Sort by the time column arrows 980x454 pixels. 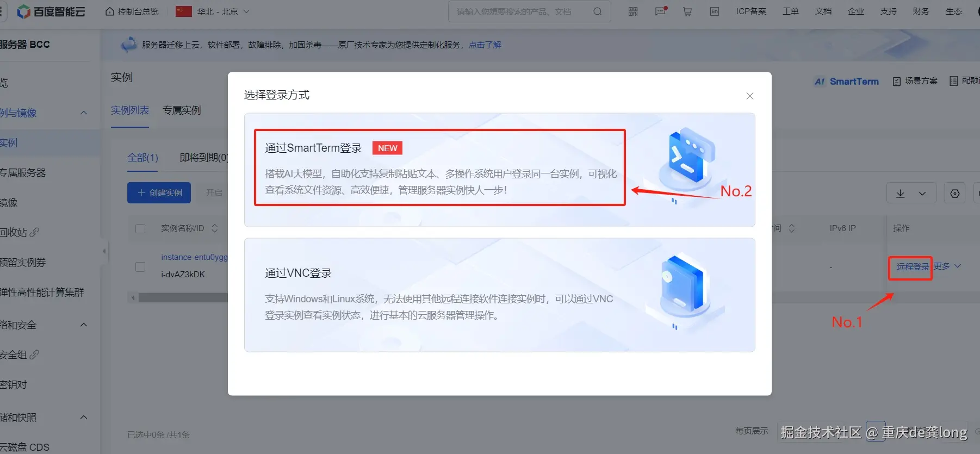[x=792, y=228]
